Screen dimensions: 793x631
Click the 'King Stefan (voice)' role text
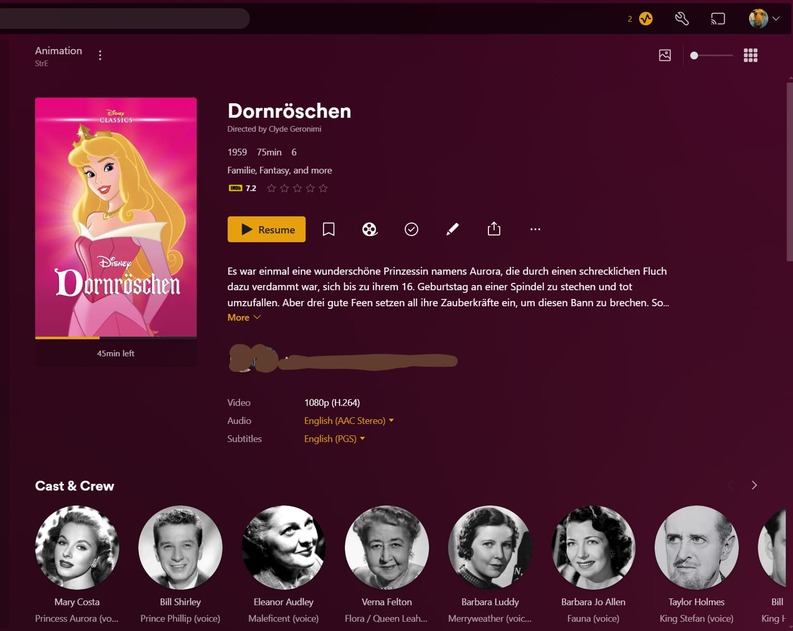coord(696,618)
